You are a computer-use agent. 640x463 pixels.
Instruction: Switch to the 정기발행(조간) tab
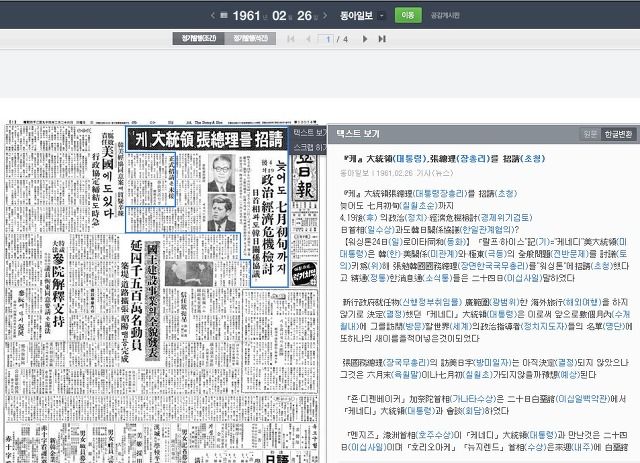[198, 38]
